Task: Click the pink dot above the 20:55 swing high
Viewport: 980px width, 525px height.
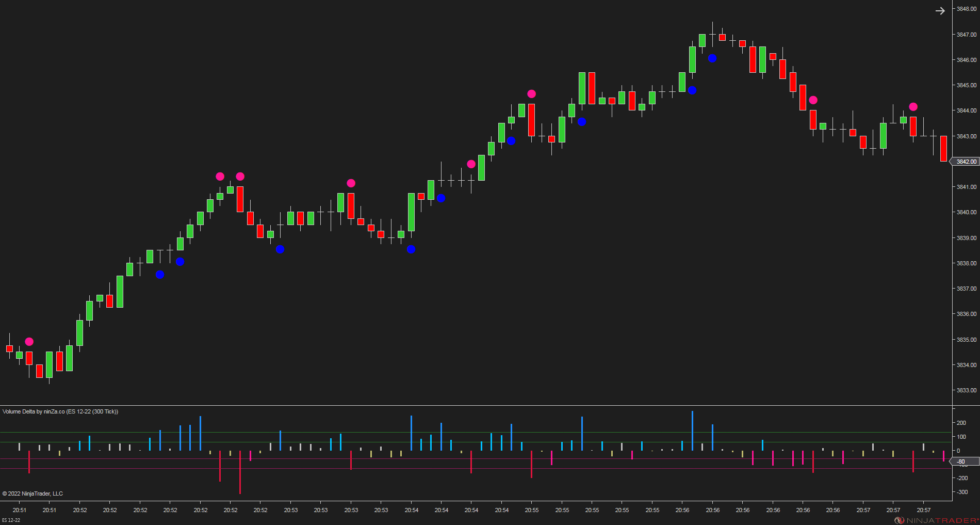Action: [x=531, y=93]
